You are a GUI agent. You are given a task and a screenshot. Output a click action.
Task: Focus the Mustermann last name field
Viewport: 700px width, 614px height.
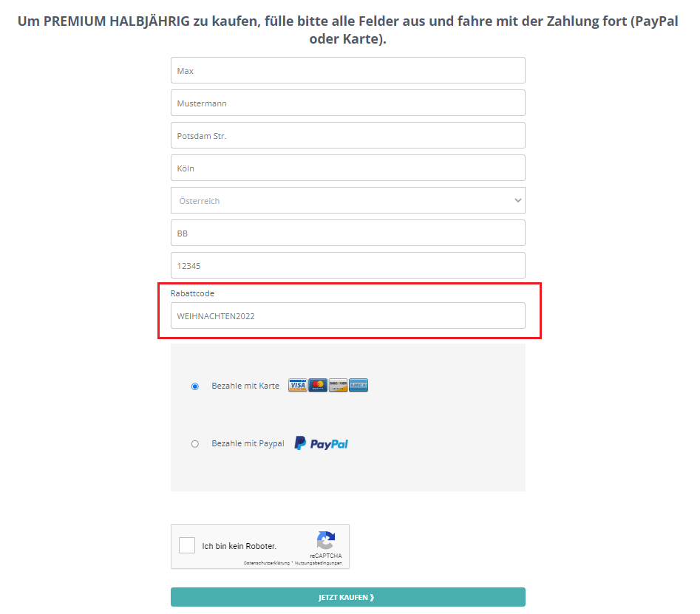(347, 103)
